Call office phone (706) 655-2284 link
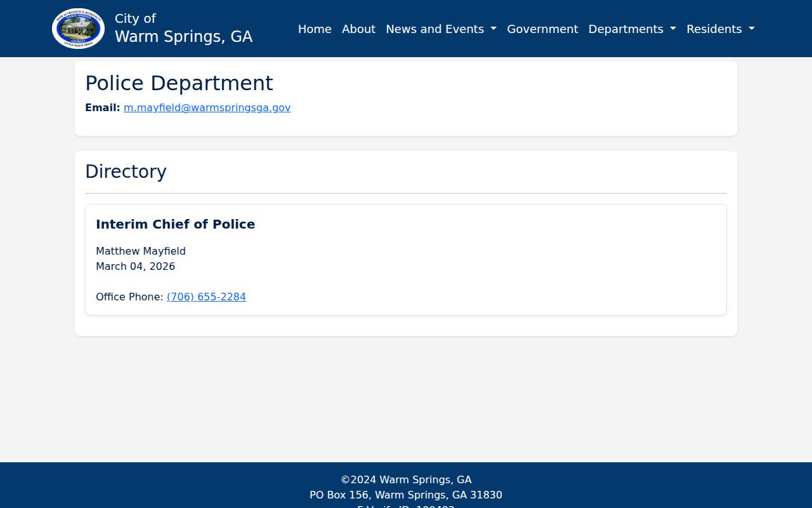The height and width of the screenshot is (508, 812). (206, 297)
